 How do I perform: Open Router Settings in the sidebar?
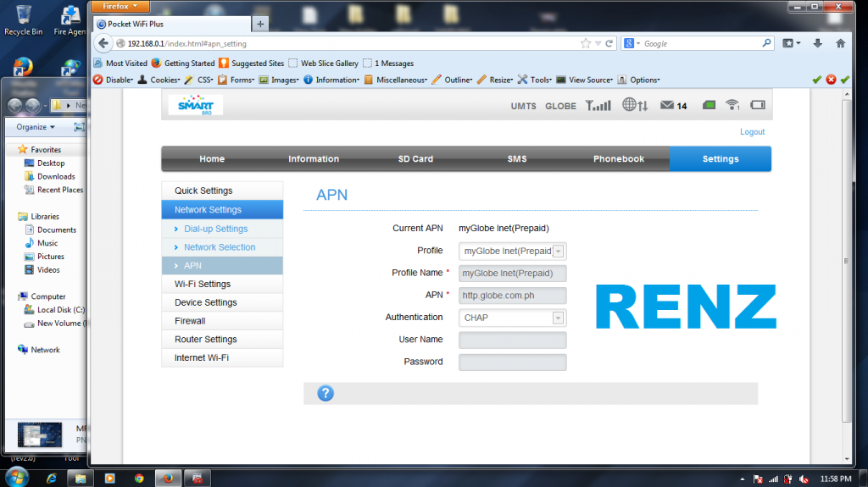[222, 340]
